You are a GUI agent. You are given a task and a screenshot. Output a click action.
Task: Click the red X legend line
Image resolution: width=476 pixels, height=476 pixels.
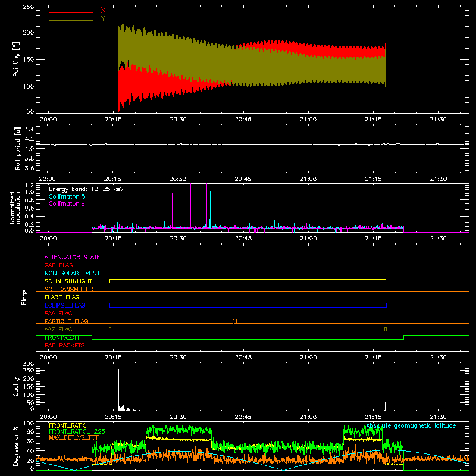[71, 12]
